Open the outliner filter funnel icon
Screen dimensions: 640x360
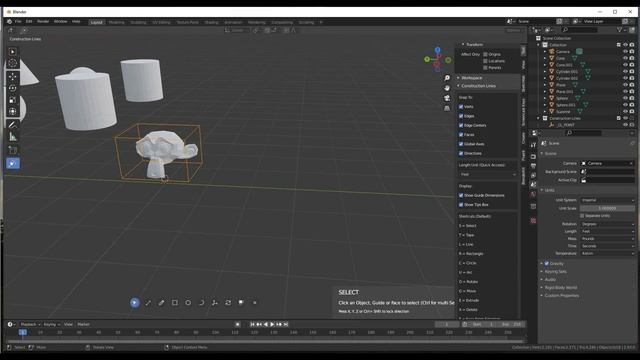[620, 30]
